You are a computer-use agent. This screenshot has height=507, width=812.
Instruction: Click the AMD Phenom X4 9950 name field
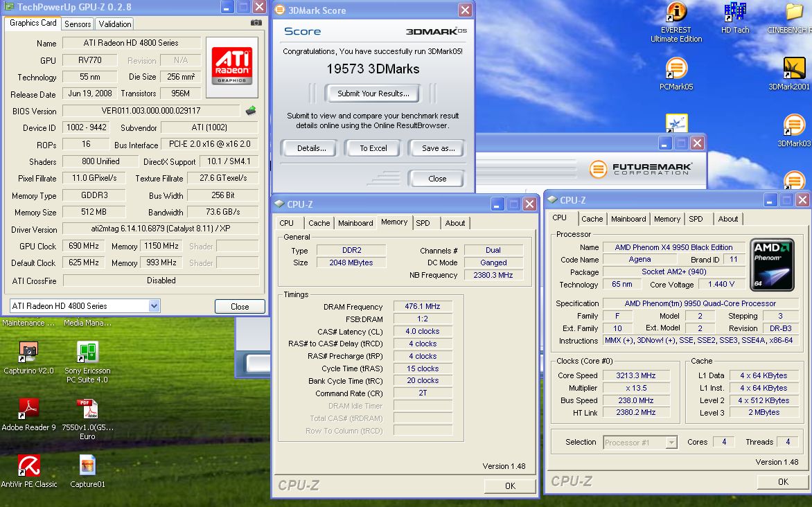[673, 247]
